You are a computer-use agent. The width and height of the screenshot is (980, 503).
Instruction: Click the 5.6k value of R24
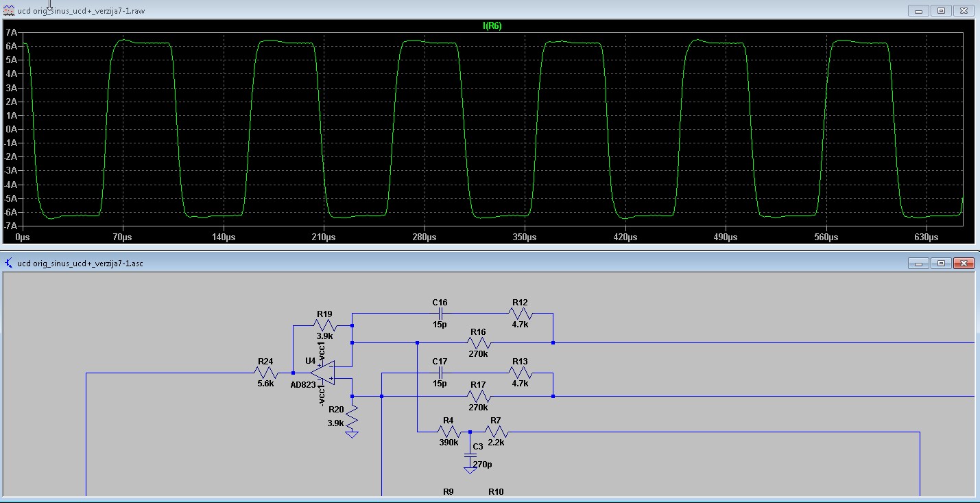(x=265, y=384)
